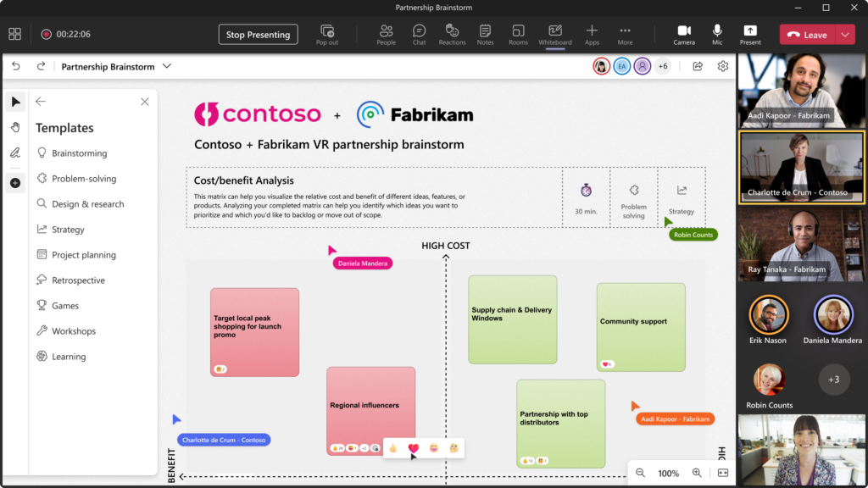Screen dimensions: 868x488
Task: Toggle the meeting Camera
Action: [x=684, y=34]
